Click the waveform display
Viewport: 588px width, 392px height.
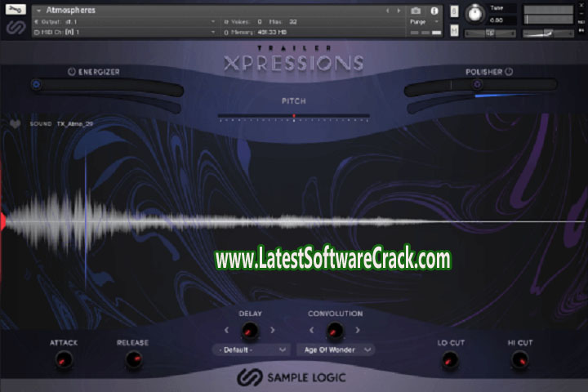tap(294, 221)
